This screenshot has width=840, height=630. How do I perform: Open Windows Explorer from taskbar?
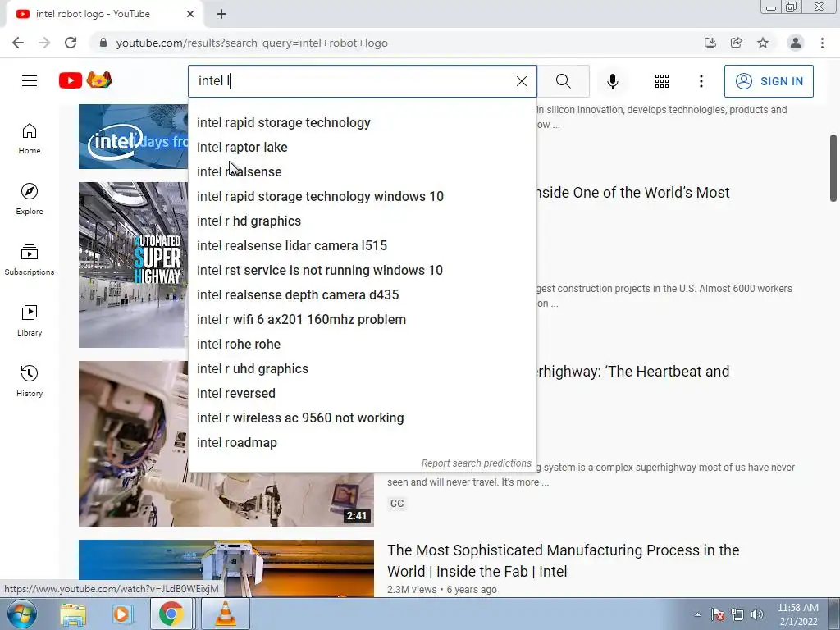(x=73, y=614)
